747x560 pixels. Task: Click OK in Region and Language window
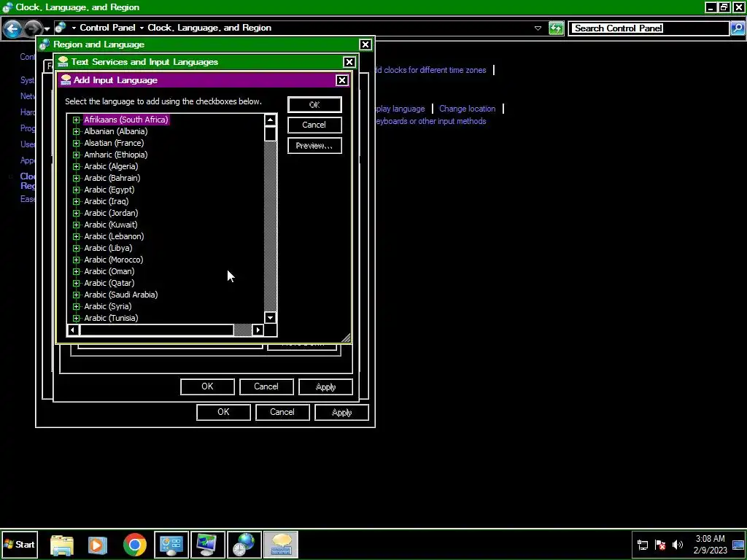[223, 413]
